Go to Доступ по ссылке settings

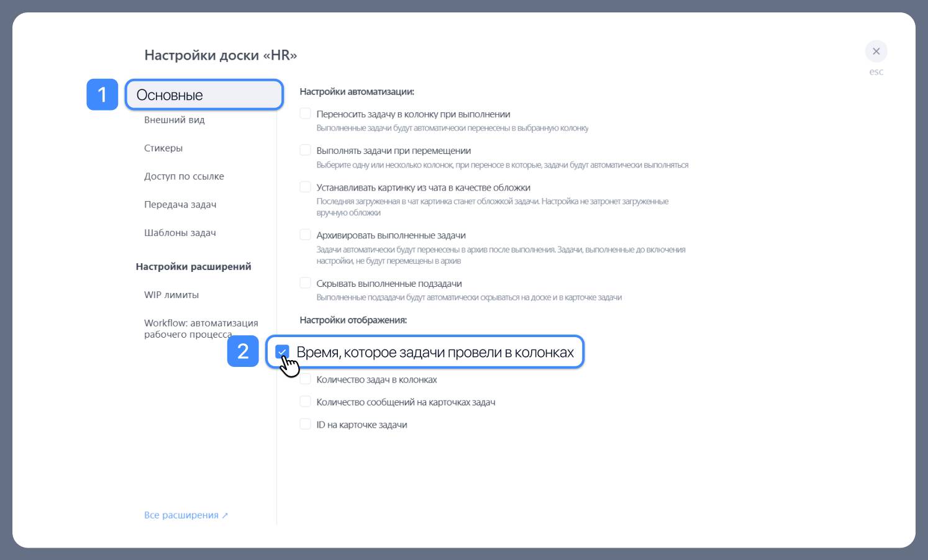[184, 176]
